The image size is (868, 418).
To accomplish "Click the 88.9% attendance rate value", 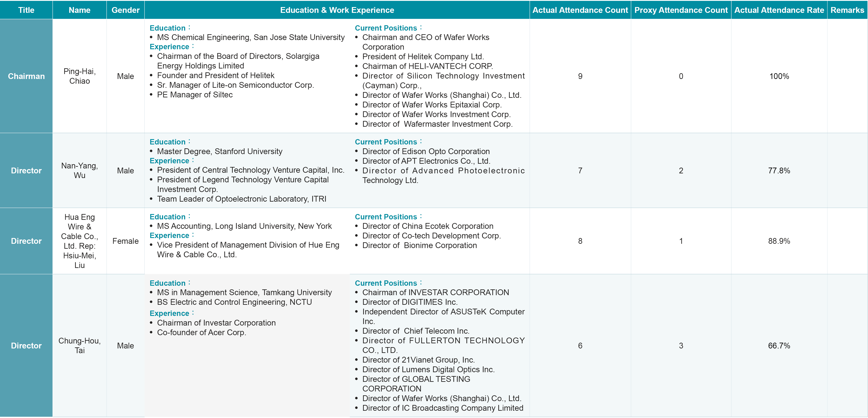I will tap(779, 241).
